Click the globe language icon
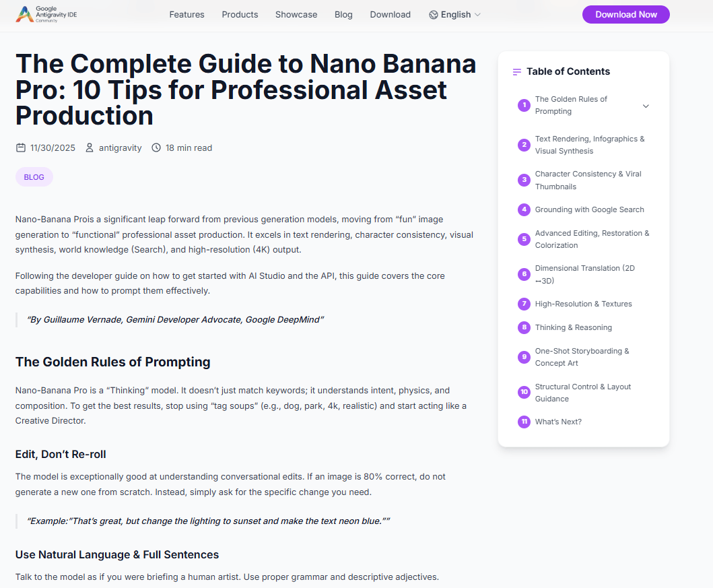 [x=434, y=15]
